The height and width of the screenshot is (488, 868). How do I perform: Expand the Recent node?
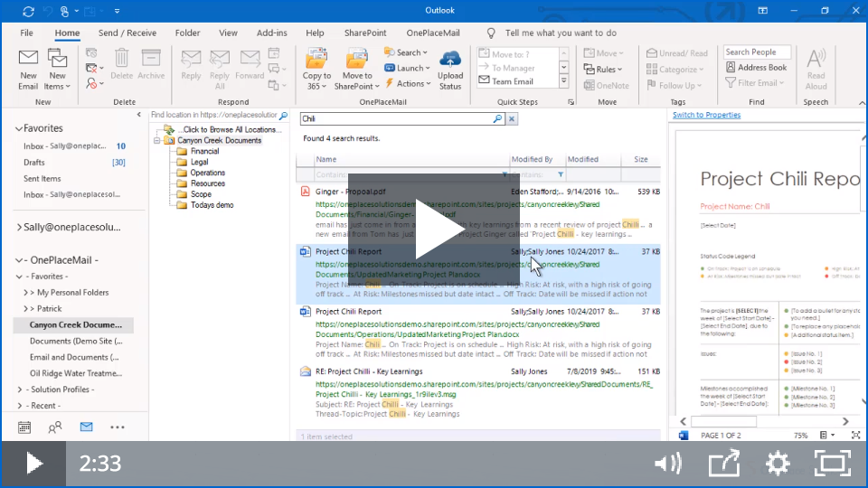coord(20,406)
